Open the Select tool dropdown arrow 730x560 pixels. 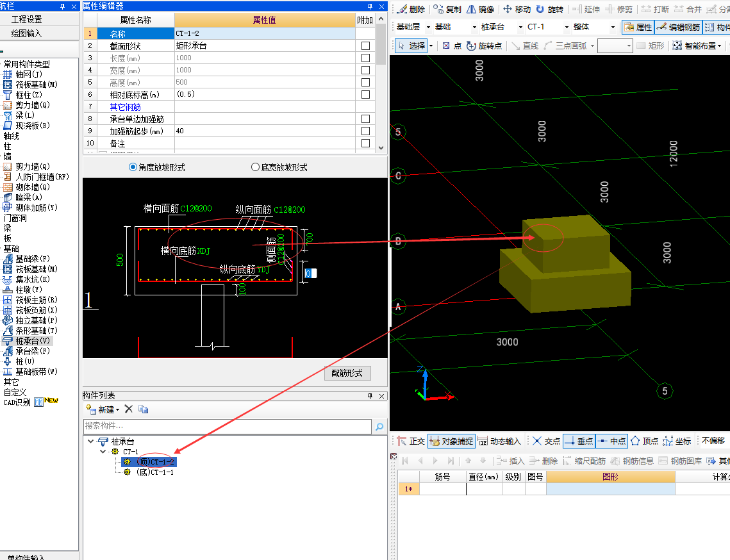pyautogui.click(x=431, y=45)
